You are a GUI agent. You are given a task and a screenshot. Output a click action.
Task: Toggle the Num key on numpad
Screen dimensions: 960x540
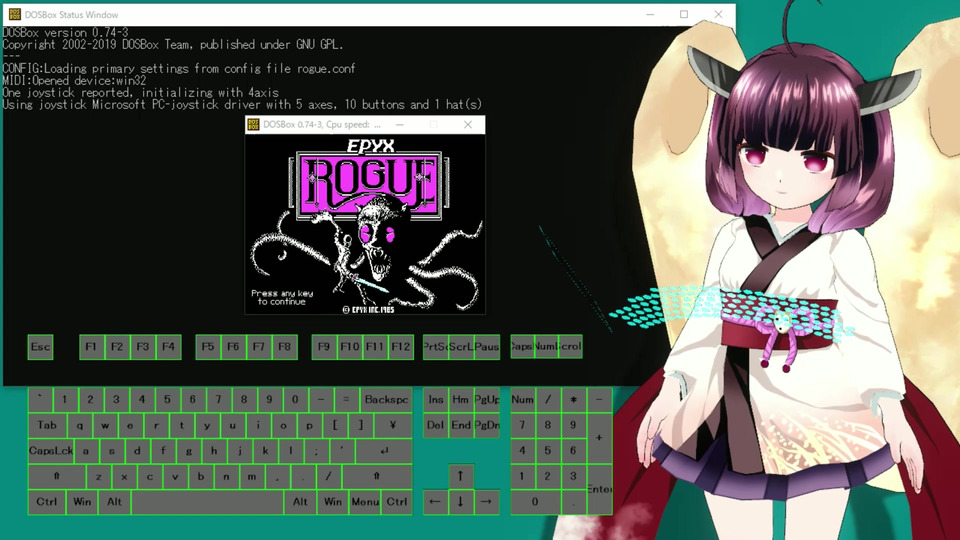[523, 400]
